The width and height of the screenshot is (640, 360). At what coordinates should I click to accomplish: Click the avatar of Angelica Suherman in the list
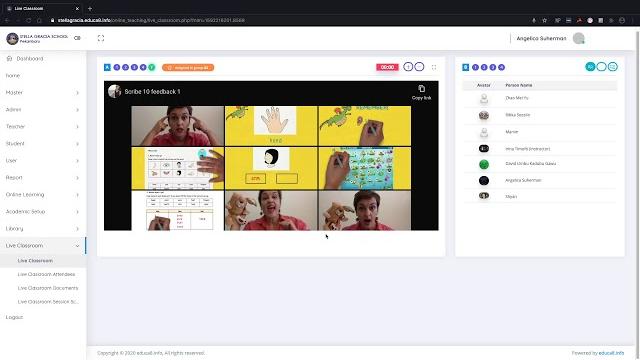(484, 180)
